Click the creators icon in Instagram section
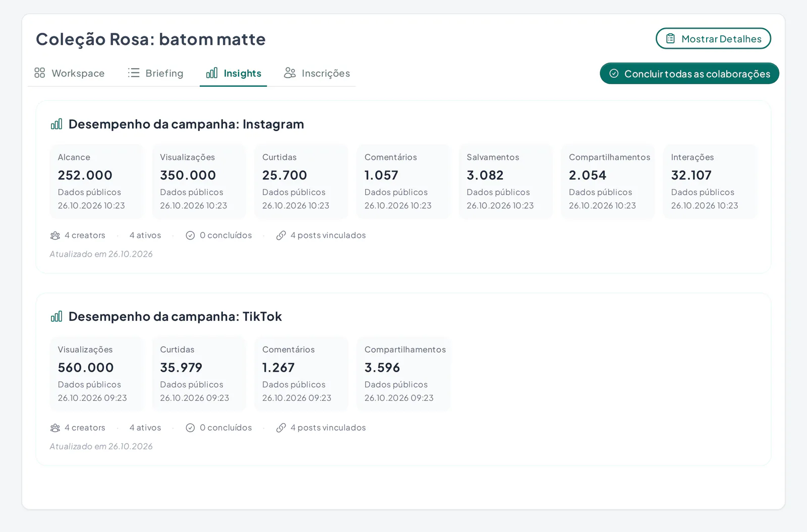Viewport: 807px width, 532px height. pos(55,235)
